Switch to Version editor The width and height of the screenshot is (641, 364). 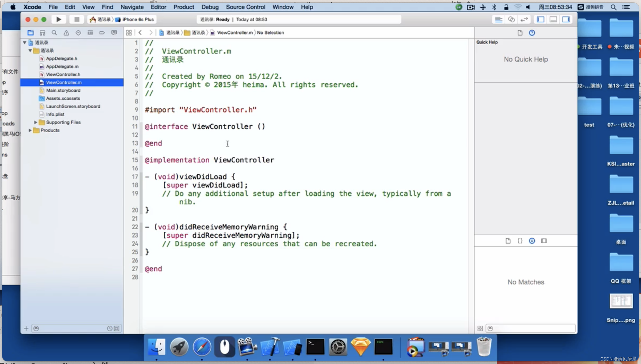(524, 19)
